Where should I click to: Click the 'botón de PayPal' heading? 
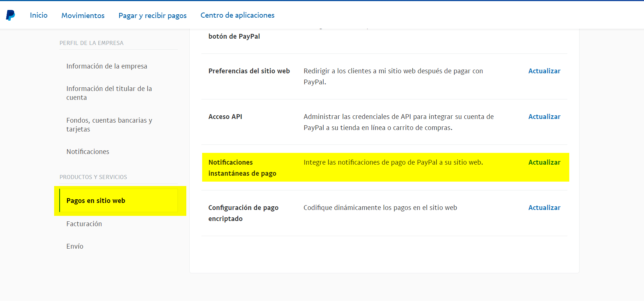coord(234,36)
